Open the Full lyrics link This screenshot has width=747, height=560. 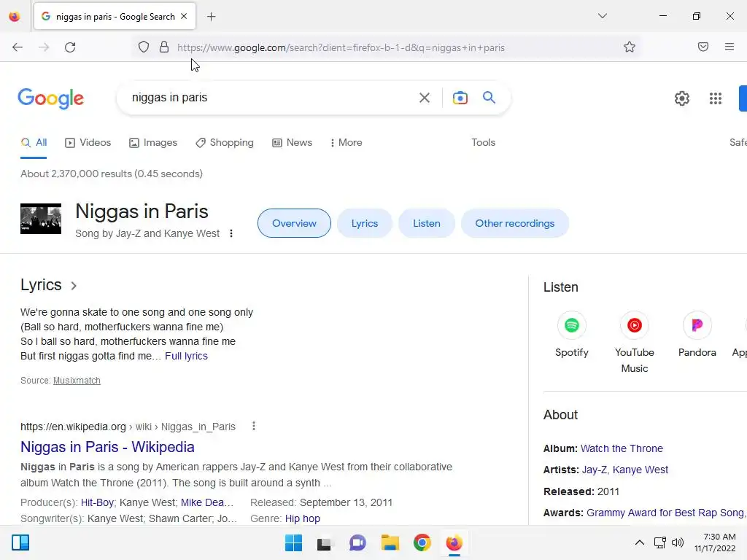[186, 356]
